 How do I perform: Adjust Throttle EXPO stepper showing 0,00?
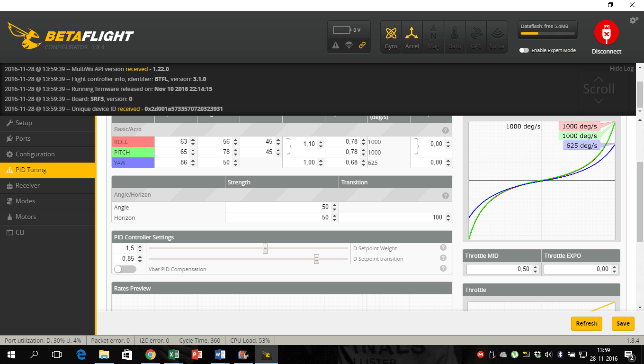click(x=615, y=269)
